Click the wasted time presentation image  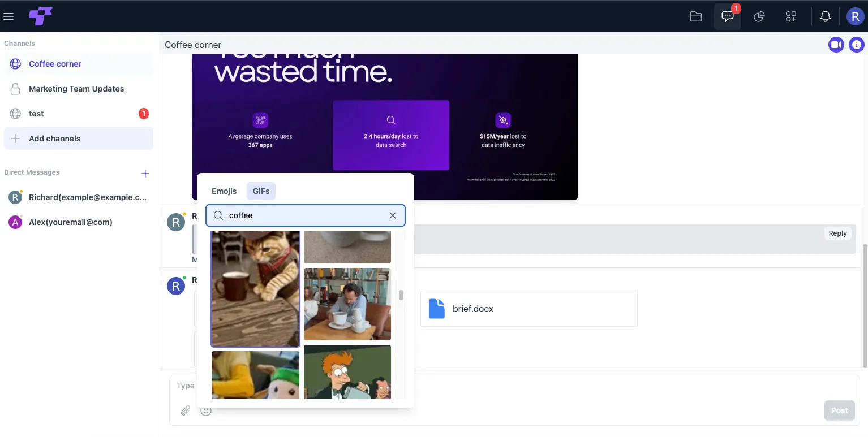tap(385, 127)
